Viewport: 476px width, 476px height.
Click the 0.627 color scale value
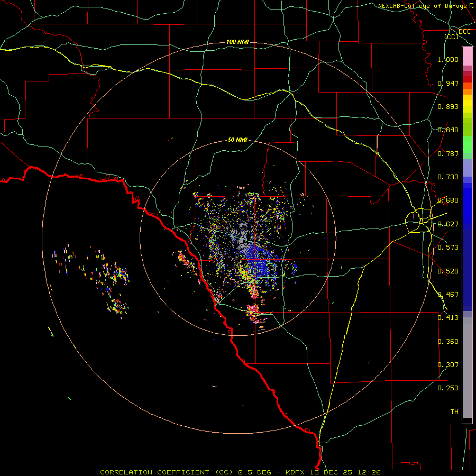click(448, 224)
